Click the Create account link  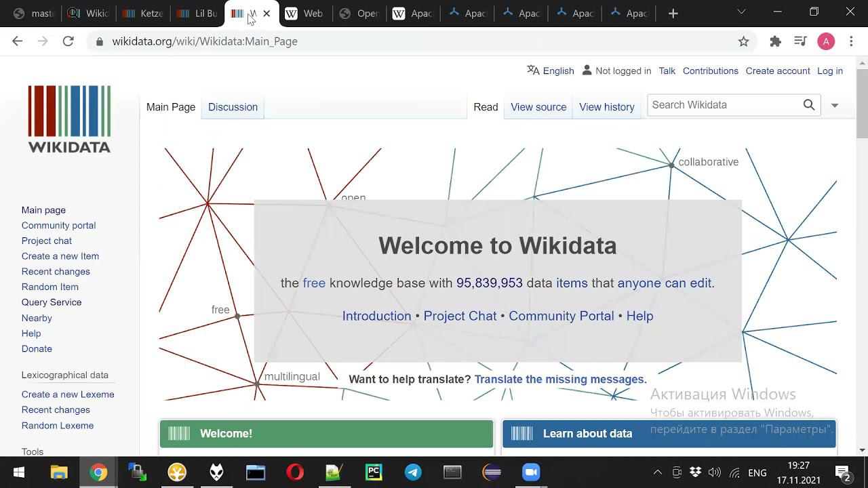[778, 70]
